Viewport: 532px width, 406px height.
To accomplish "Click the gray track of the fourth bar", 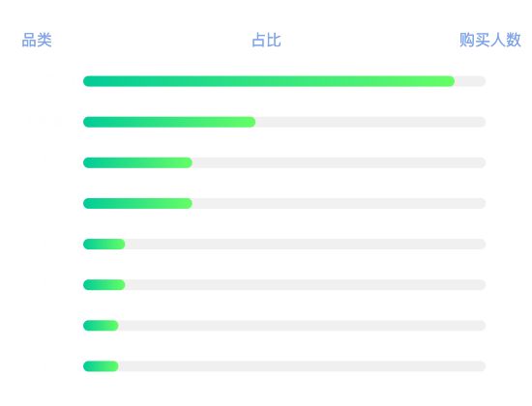I will coord(339,204).
